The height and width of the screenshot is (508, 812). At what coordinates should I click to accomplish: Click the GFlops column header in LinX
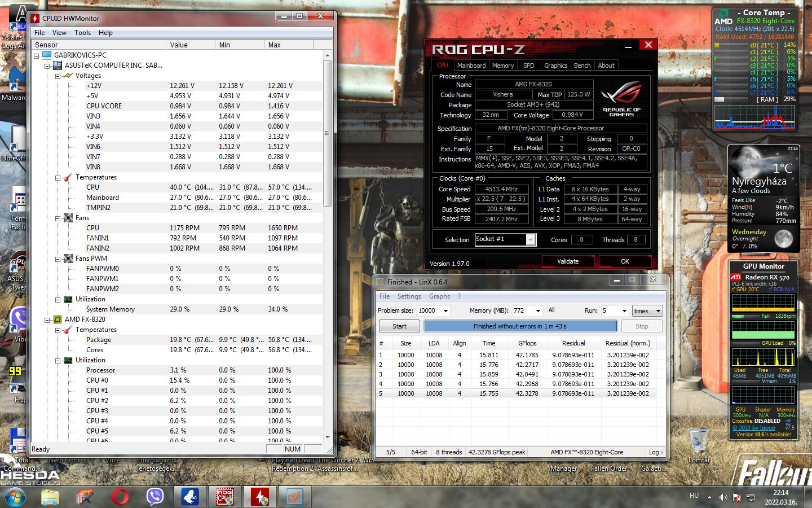coord(527,343)
